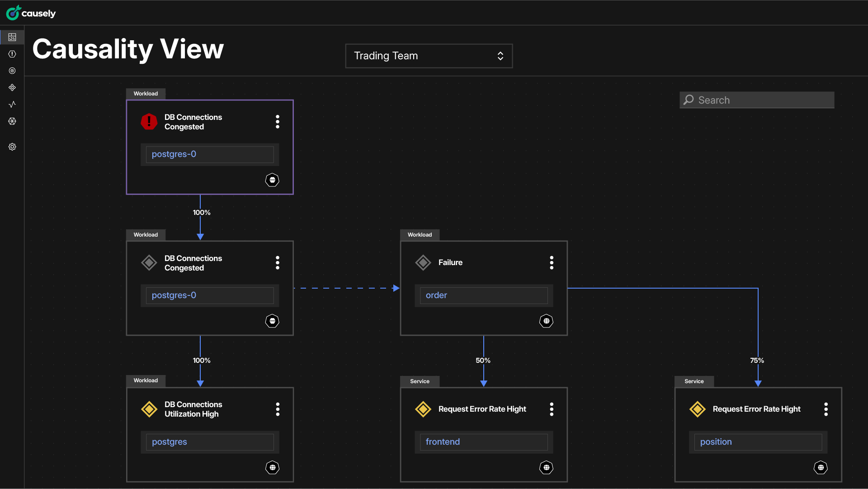This screenshot has height=489, width=868.
Task: Select DB Connections Congested postgres-0 node
Action: click(x=209, y=146)
